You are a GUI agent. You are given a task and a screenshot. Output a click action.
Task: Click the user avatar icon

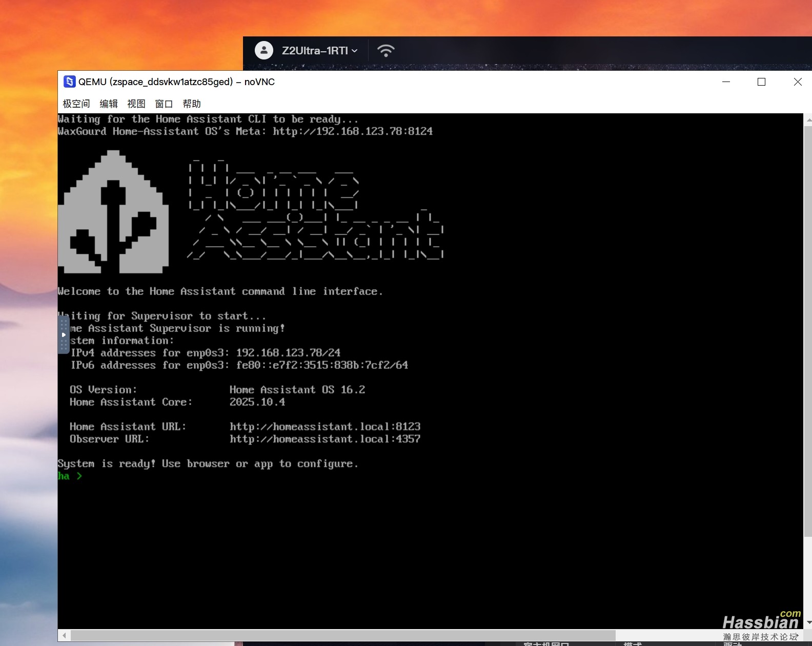tap(264, 50)
